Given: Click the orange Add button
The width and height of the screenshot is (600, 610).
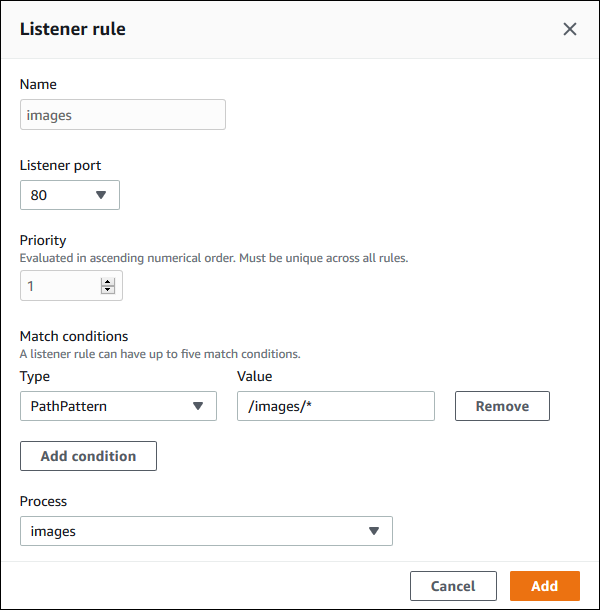Looking at the screenshot, I should (545, 586).
